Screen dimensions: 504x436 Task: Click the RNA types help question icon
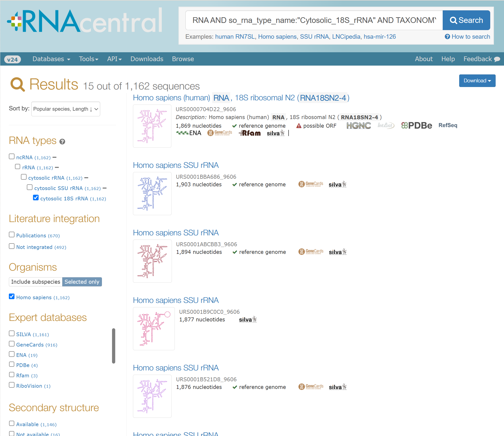coord(62,142)
